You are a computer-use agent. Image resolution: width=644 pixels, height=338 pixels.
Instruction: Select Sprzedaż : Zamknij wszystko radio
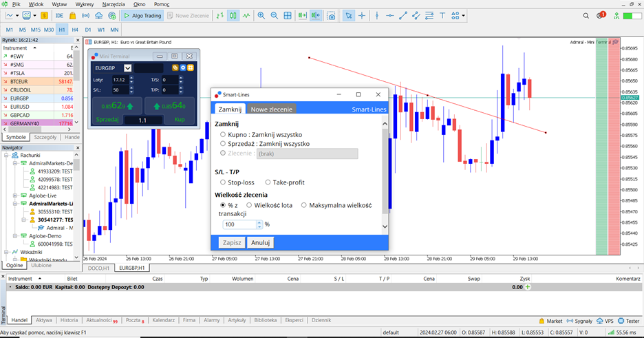point(223,143)
